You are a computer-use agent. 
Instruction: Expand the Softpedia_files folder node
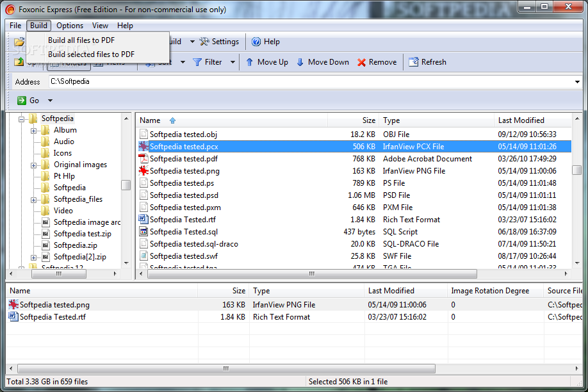point(34,200)
